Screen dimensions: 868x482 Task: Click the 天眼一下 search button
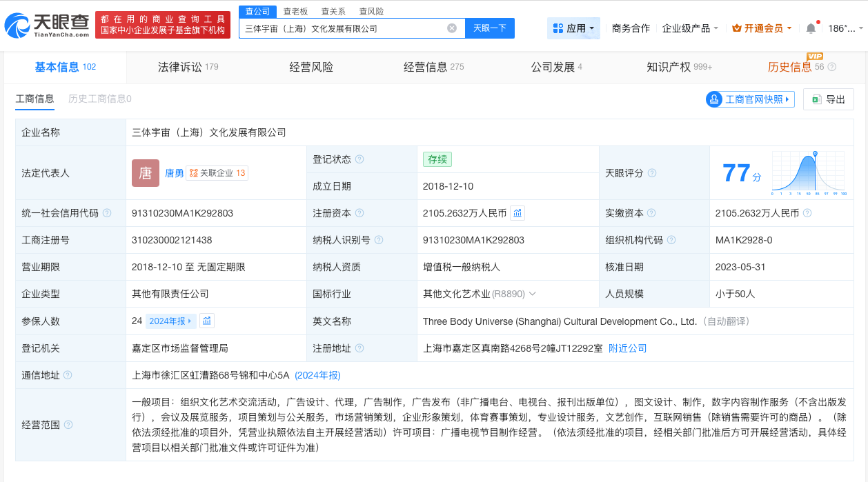(490, 28)
